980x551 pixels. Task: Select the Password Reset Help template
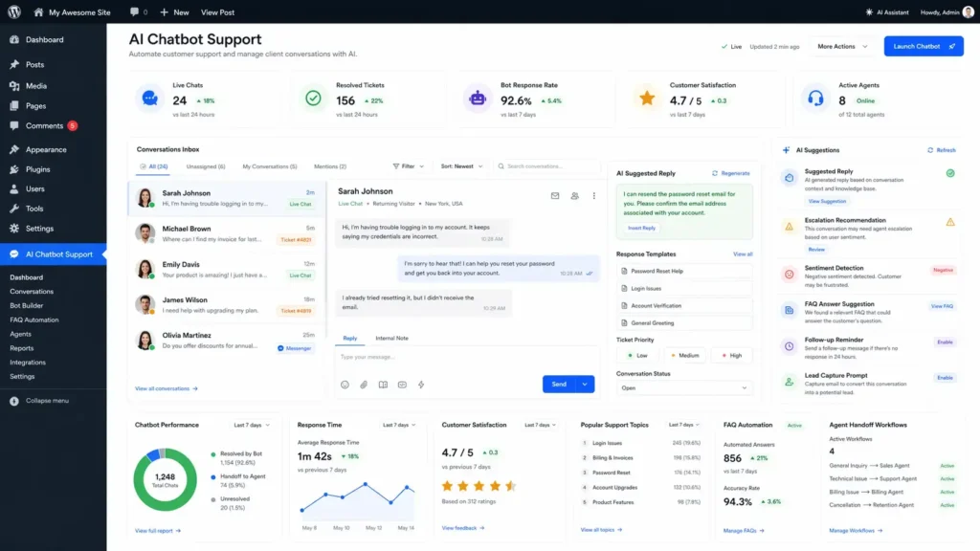pos(683,271)
